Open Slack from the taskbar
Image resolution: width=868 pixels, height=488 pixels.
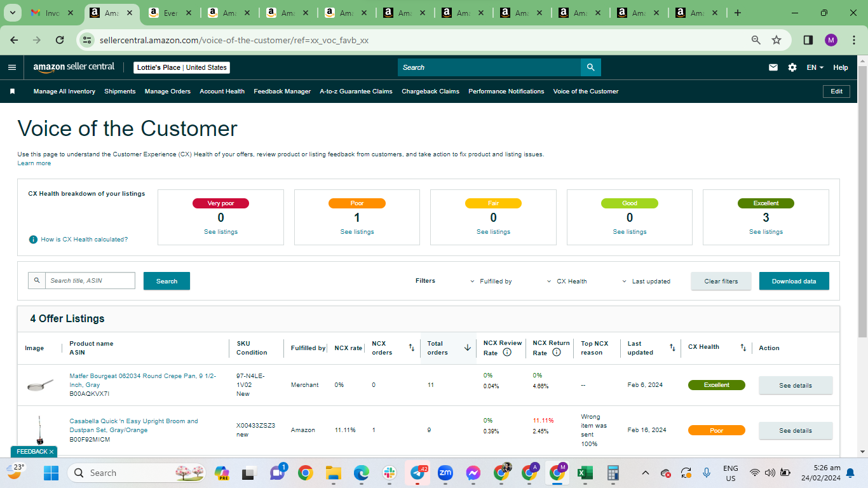390,473
